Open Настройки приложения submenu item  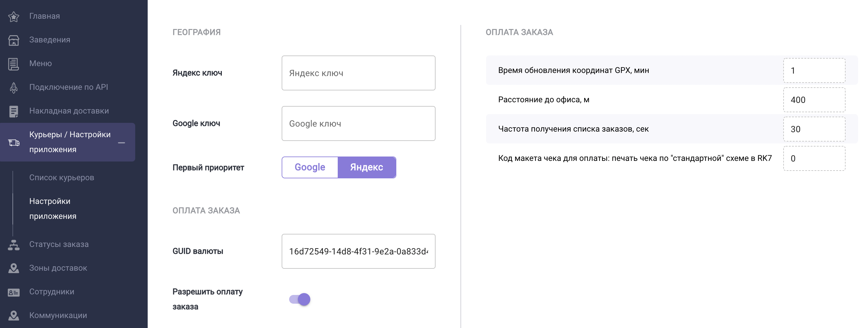pos(53,208)
